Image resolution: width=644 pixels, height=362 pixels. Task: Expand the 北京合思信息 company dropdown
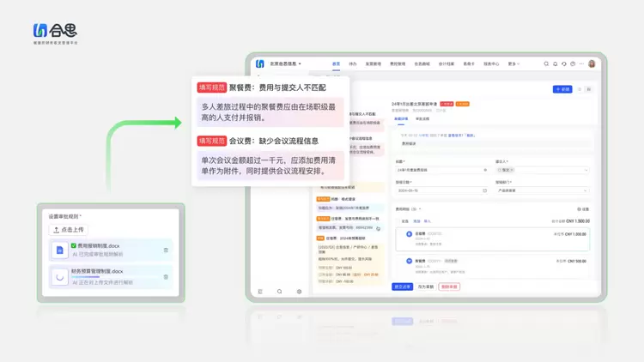point(284,63)
